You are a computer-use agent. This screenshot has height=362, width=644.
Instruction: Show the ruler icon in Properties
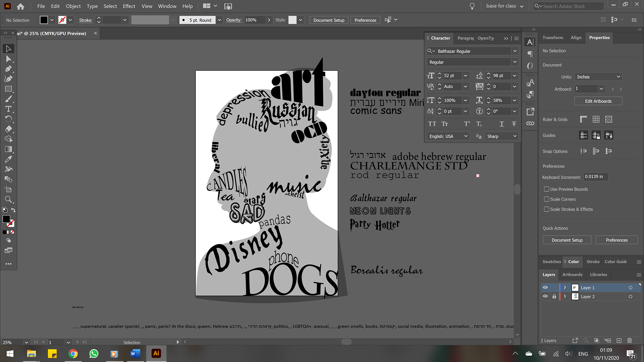pyautogui.click(x=583, y=119)
